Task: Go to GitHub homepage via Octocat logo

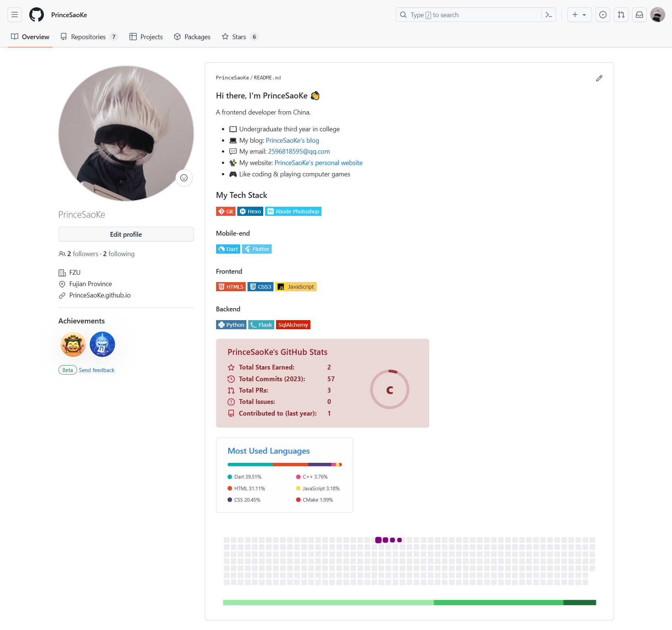Action: point(37,15)
